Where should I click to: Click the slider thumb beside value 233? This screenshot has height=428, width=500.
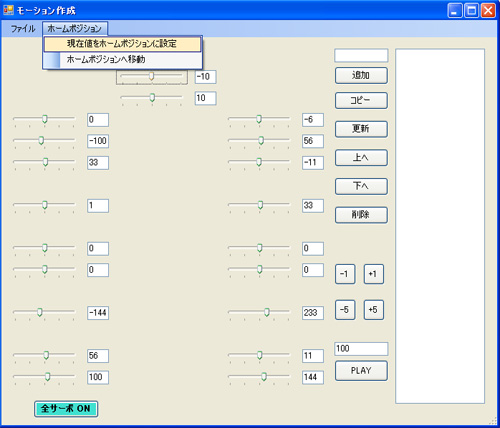click(267, 312)
